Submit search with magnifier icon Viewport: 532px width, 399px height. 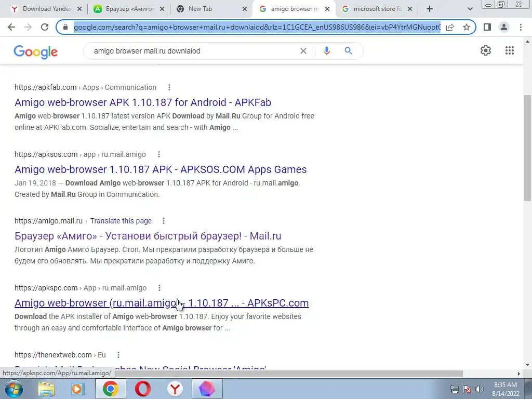[x=348, y=51]
